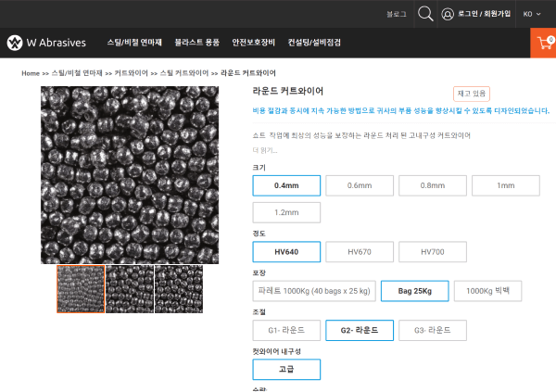556x392 pixels.
Task: Open the shopping cart icon
Action: pos(543,43)
